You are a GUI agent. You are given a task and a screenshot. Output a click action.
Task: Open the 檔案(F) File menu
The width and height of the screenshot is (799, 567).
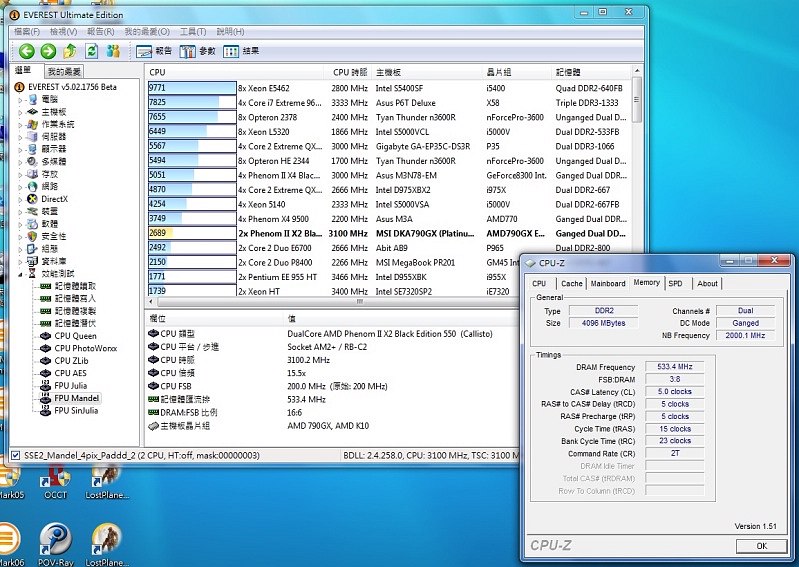(26, 32)
